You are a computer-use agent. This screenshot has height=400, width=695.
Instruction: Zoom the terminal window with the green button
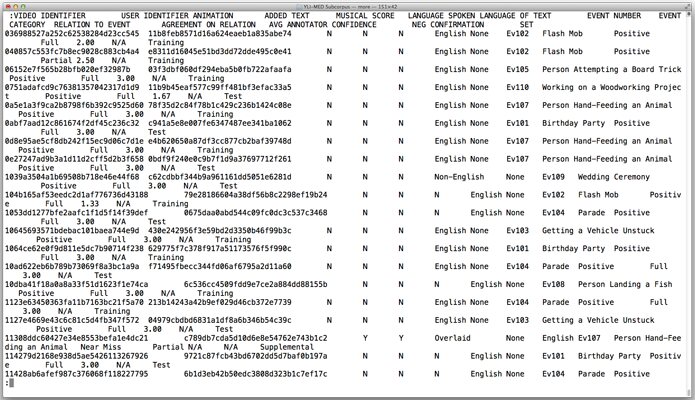[x=23, y=7]
